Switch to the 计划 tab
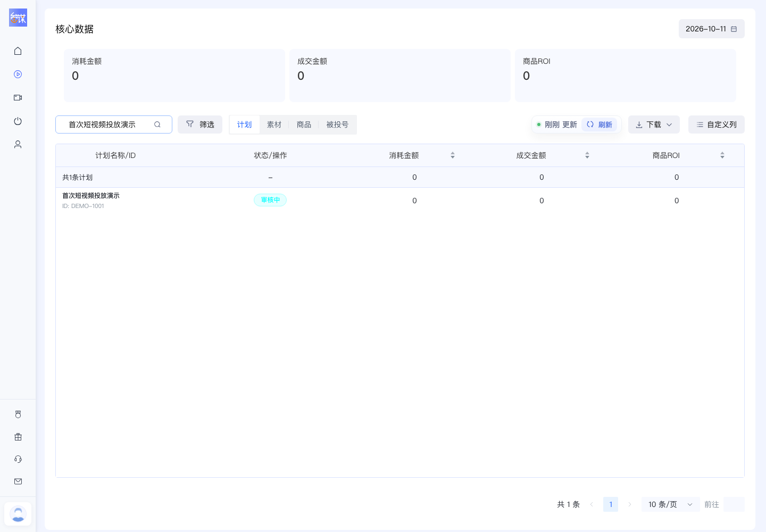766x532 pixels. click(x=245, y=124)
